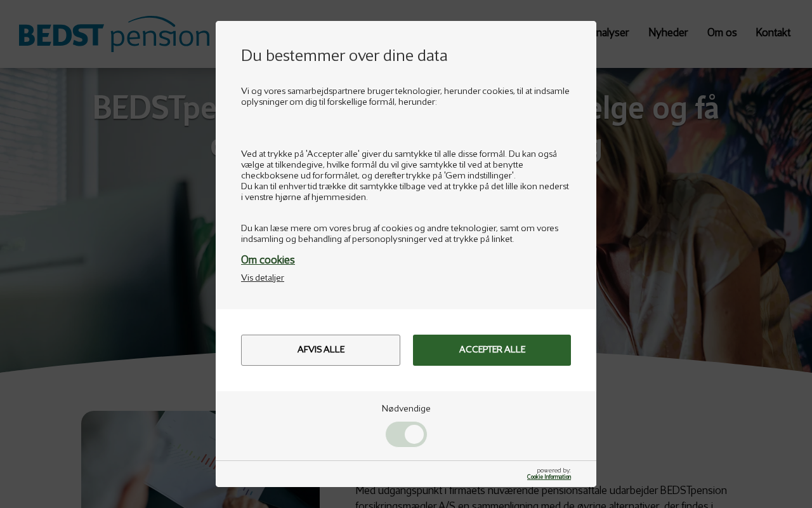Click the paragraph starting 'Ved at trykke'
This screenshot has width=812, height=508.
click(x=405, y=175)
